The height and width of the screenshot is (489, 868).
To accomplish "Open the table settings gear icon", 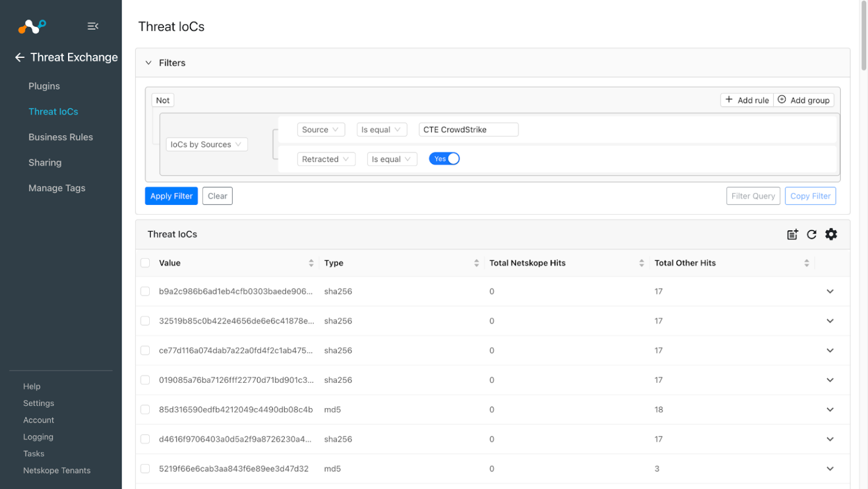I will pyautogui.click(x=831, y=234).
